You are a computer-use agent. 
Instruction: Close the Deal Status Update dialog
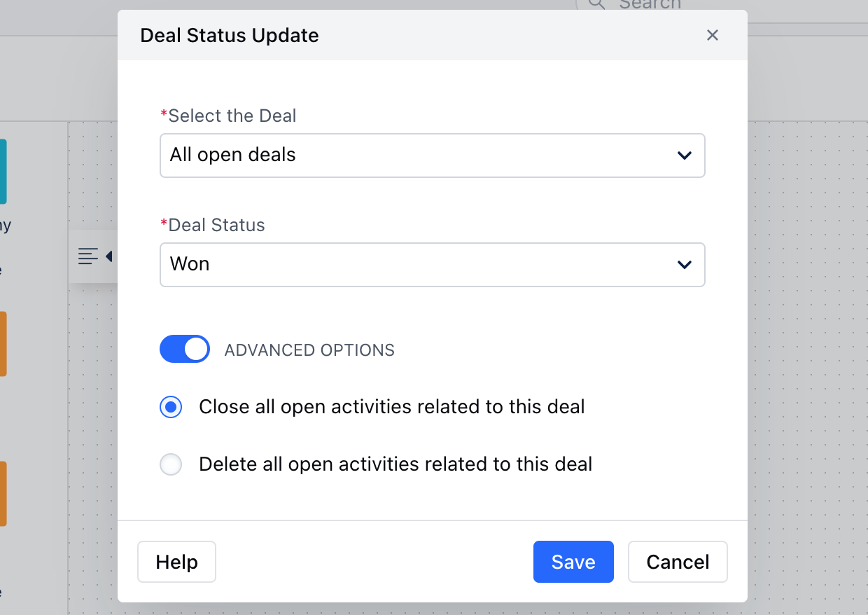tap(713, 35)
